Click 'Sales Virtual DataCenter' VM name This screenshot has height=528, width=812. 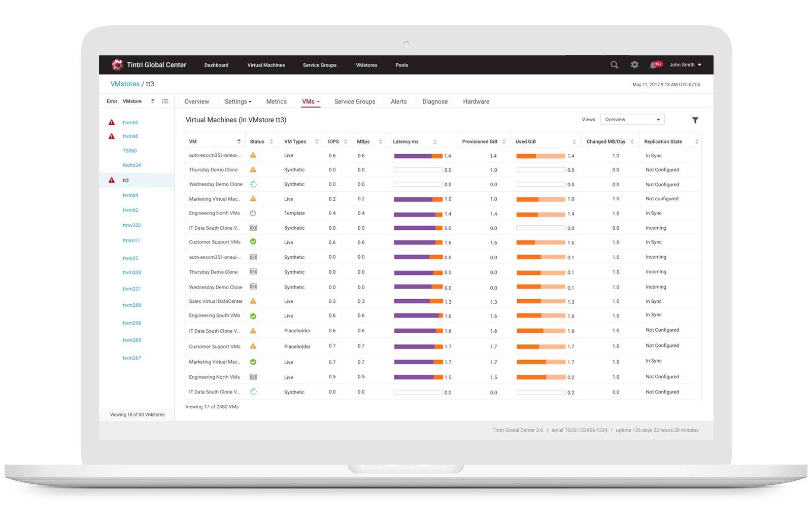click(216, 301)
